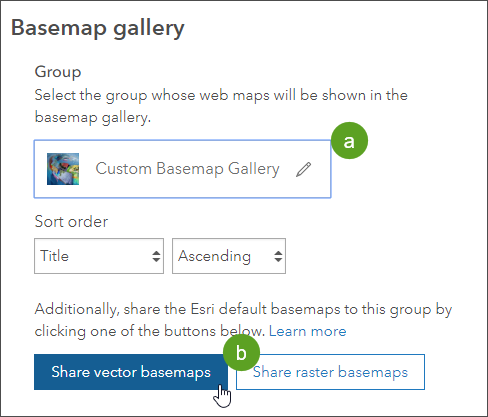Click the pencil edit icon beside Custom Basemap Gallery

pyautogui.click(x=303, y=169)
